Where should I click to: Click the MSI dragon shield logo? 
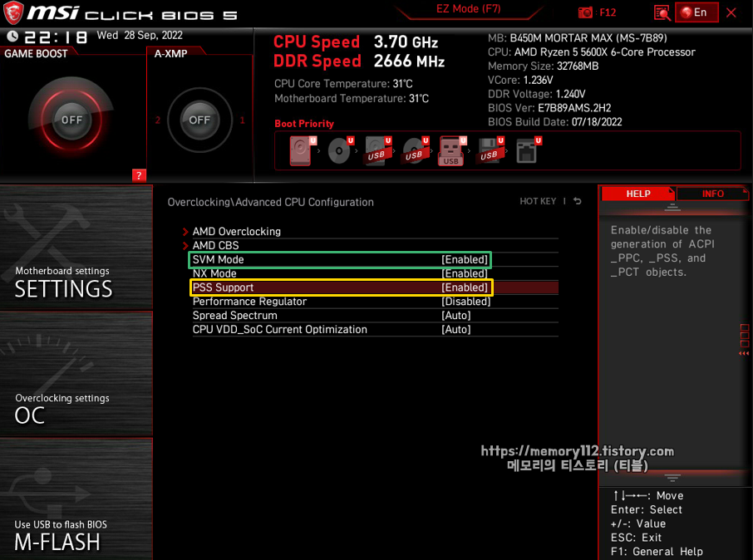point(13,13)
